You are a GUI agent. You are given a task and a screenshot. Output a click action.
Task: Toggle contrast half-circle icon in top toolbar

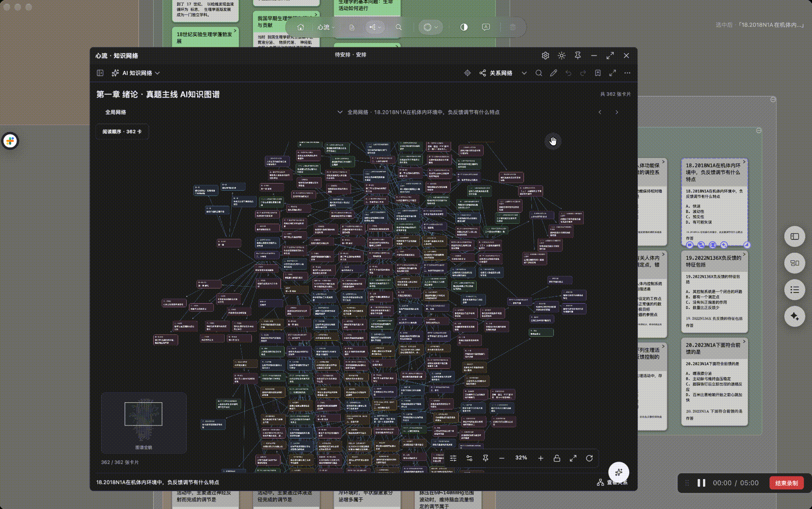click(464, 27)
